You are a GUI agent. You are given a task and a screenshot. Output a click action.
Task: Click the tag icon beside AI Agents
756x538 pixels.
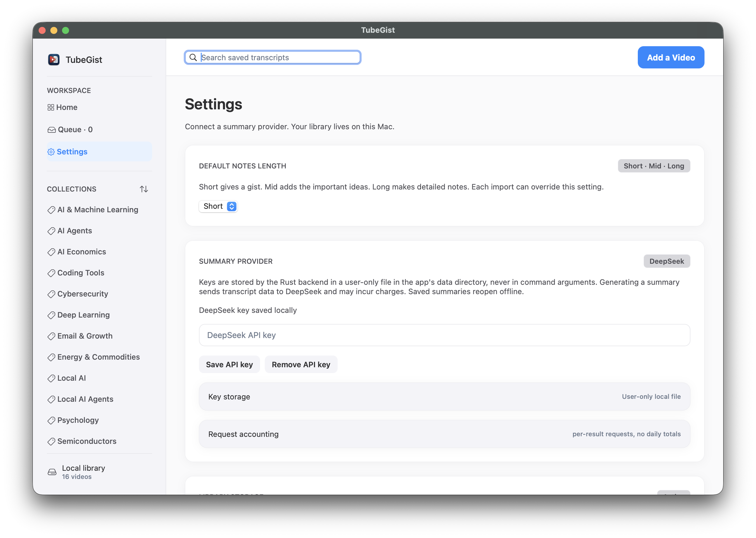click(x=51, y=231)
